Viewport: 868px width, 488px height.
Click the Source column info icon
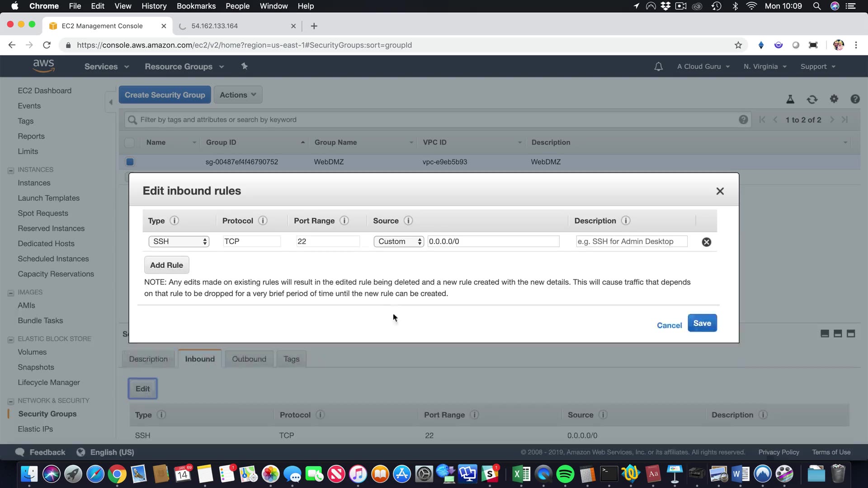[x=408, y=221]
